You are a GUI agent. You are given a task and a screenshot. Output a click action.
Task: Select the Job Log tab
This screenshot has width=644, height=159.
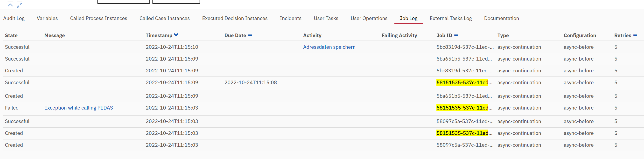(x=408, y=18)
